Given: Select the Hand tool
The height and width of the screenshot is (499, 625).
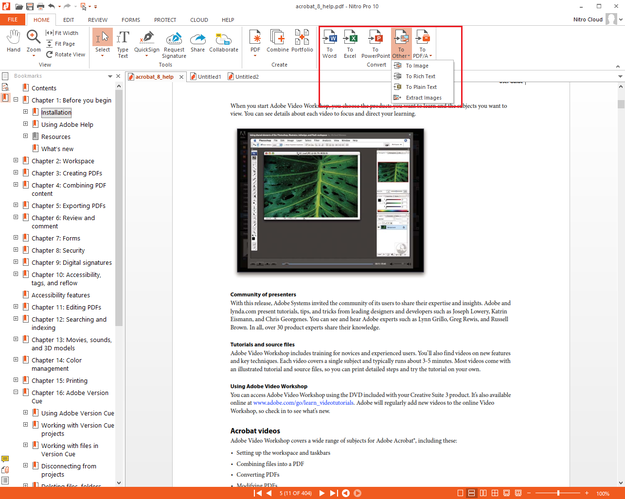Looking at the screenshot, I should pyautogui.click(x=13, y=41).
